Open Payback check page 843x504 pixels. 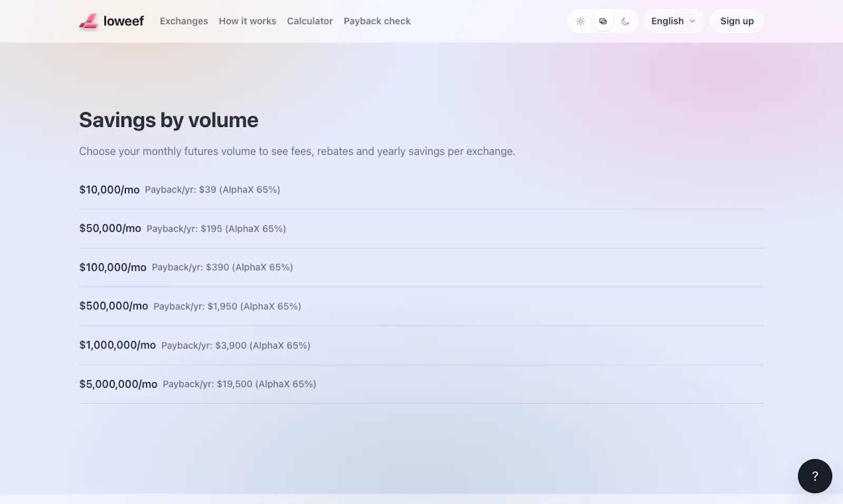377,21
